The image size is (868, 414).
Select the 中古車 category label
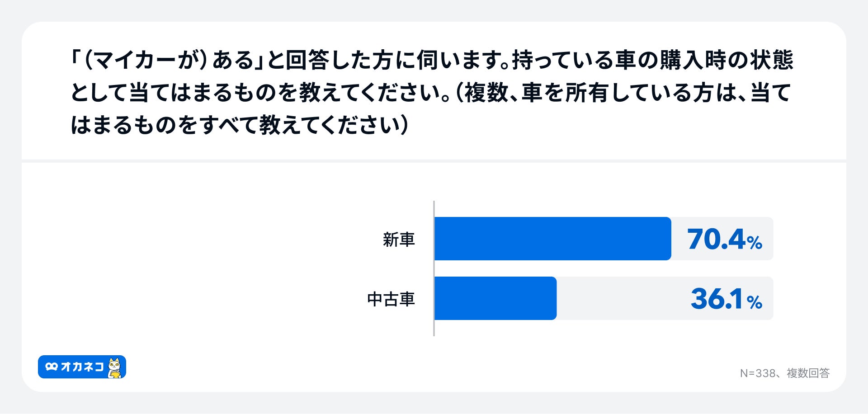click(391, 299)
